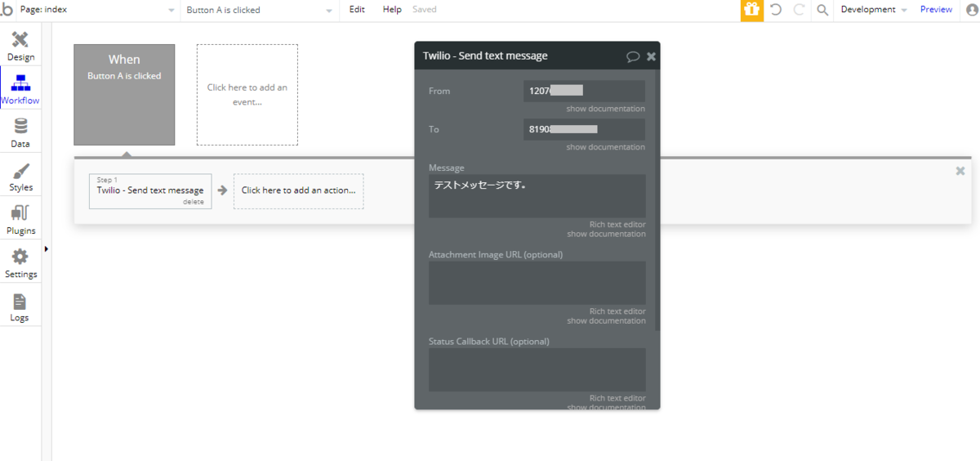
Task: Click the Twilio panel vertical scrollbar
Action: [x=657, y=202]
